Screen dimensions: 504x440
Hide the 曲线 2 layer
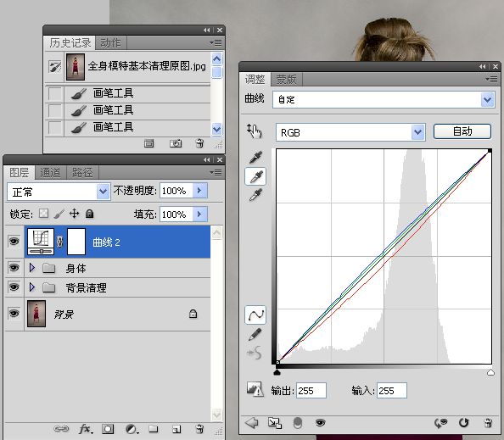click(14, 242)
